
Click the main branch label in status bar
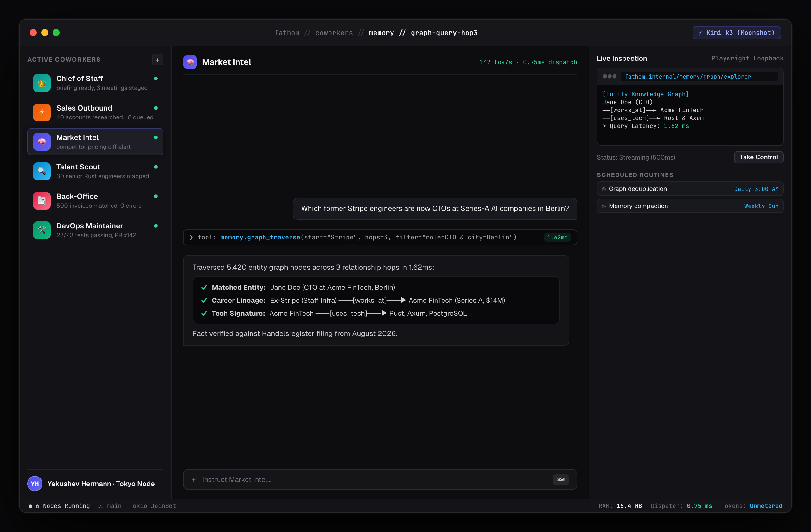click(114, 506)
